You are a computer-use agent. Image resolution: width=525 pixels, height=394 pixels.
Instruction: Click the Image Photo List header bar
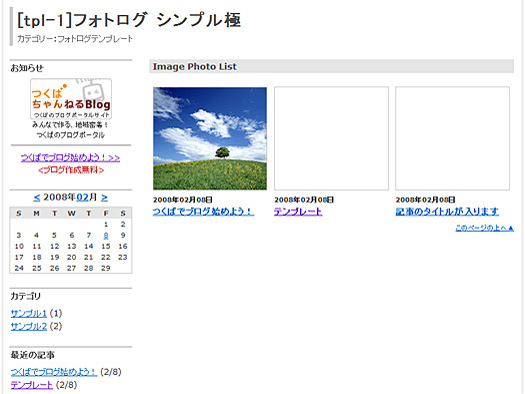coord(331,66)
